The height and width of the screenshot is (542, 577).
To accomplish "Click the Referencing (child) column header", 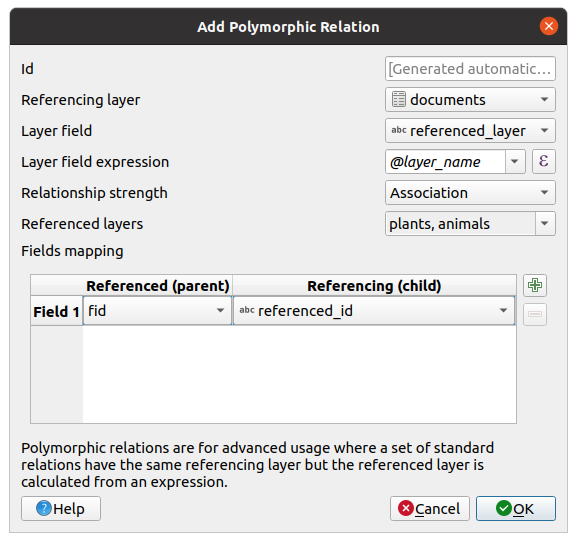I will pos(374,286).
